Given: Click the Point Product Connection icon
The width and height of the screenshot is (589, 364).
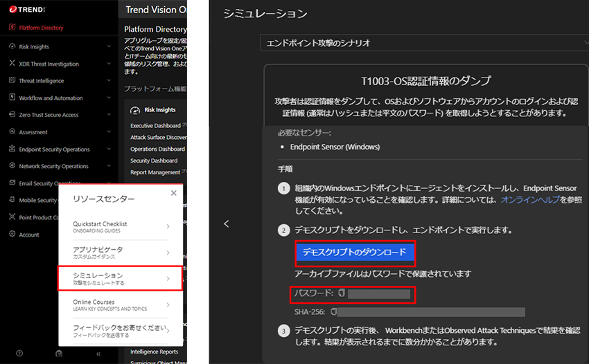Looking at the screenshot, I should point(12,217).
